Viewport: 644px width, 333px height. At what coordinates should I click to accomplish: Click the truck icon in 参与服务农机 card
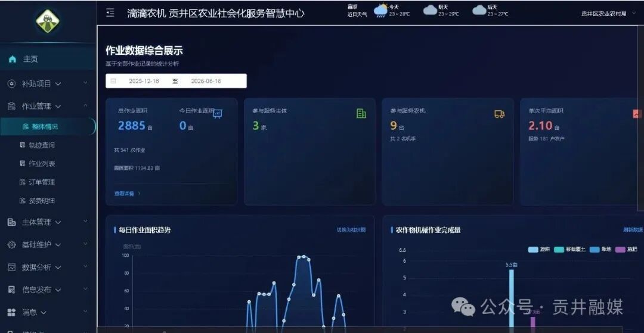coord(500,114)
